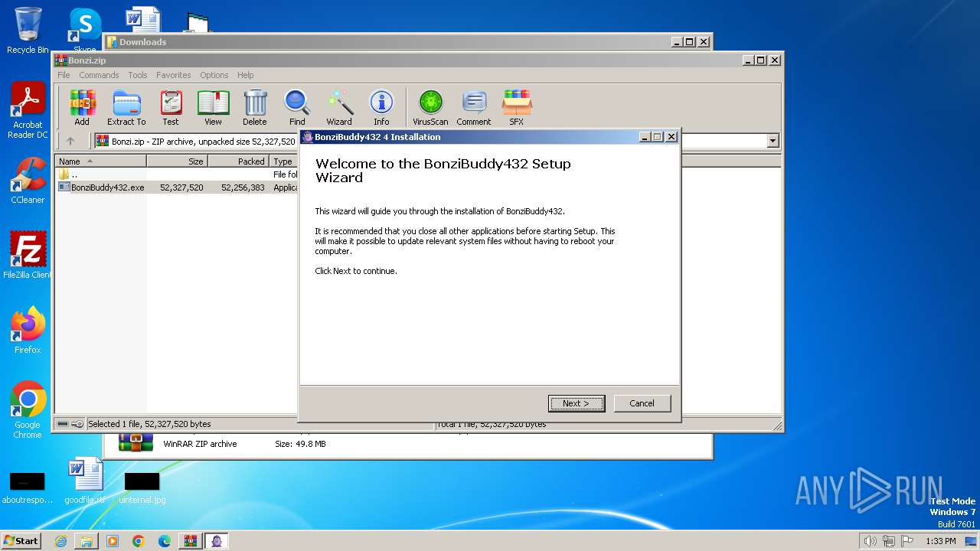Image resolution: width=980 pixels, height=551 pixels.
Task: Click Windows Explorer taskbar icon
Action: pos(87,541)
